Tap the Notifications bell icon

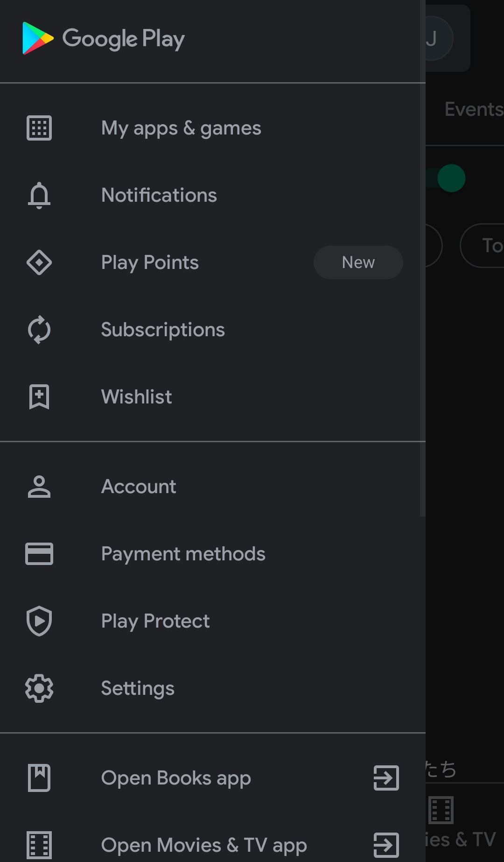(39, 195)
